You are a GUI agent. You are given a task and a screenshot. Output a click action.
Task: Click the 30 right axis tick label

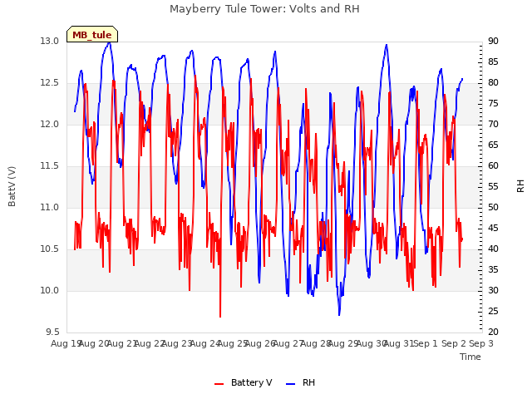(493, 290)
